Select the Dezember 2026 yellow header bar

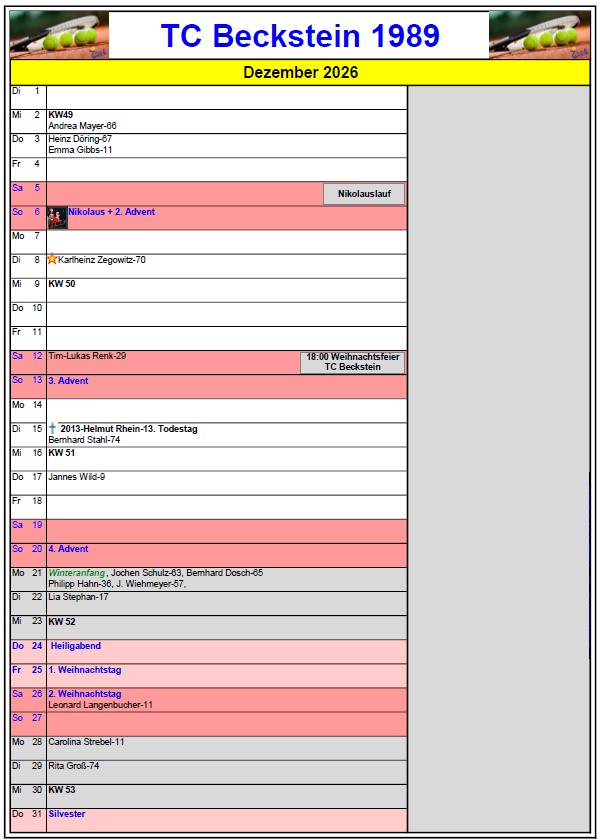click(300, 73)
